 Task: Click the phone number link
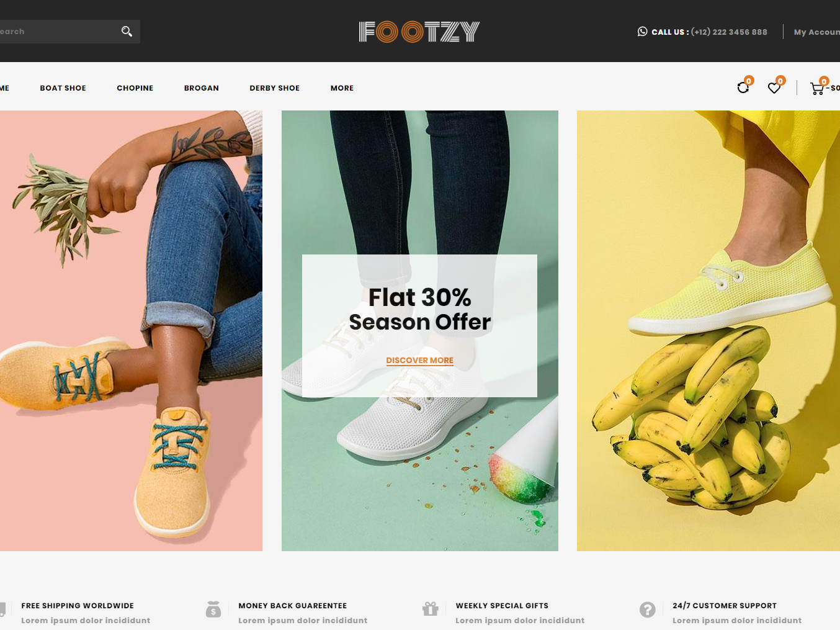tap(729, 32)
